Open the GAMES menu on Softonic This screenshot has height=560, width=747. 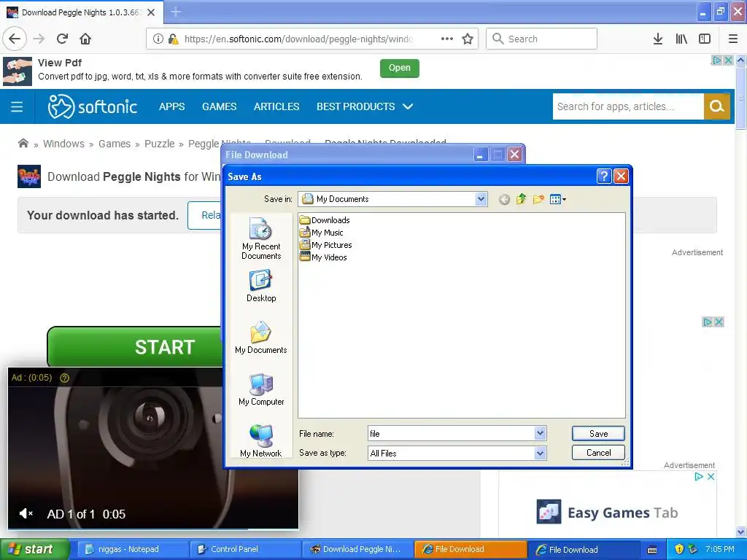[219, 106]
